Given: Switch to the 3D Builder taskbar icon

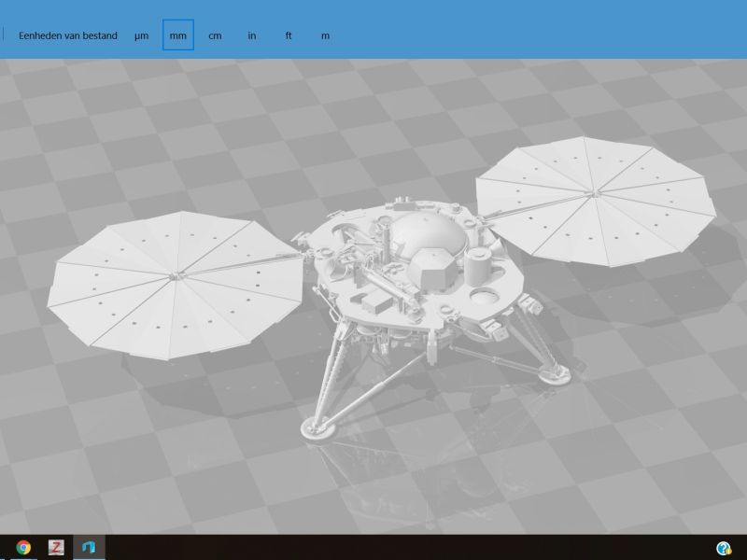Looking at the screenshot, I should 89,547.
